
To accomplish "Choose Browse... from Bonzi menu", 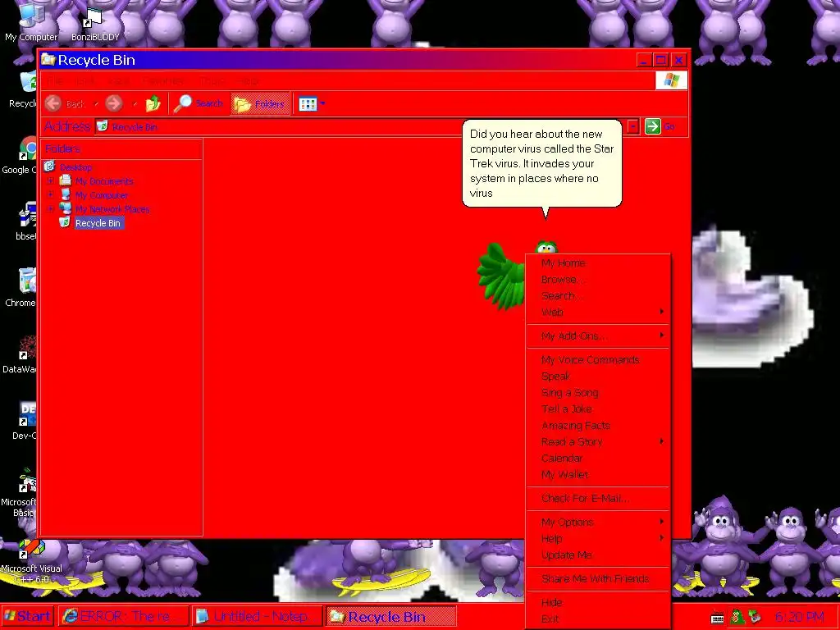I will coord(598,280).
